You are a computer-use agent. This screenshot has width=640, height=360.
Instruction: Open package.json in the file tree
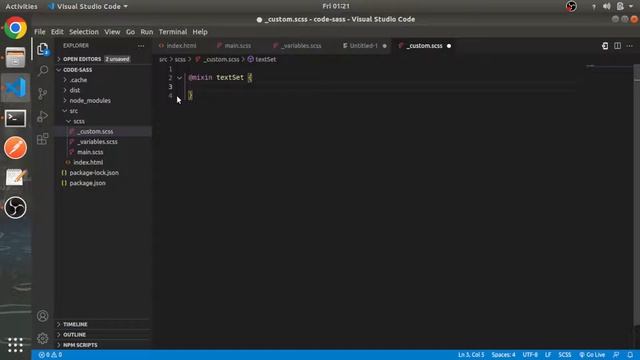[87, 183]
